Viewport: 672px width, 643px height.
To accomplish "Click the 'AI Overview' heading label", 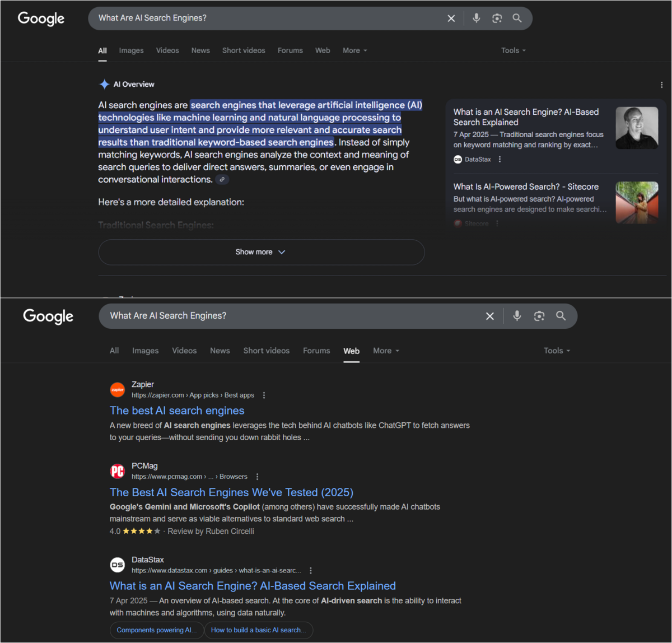I will tap(134, 85).
